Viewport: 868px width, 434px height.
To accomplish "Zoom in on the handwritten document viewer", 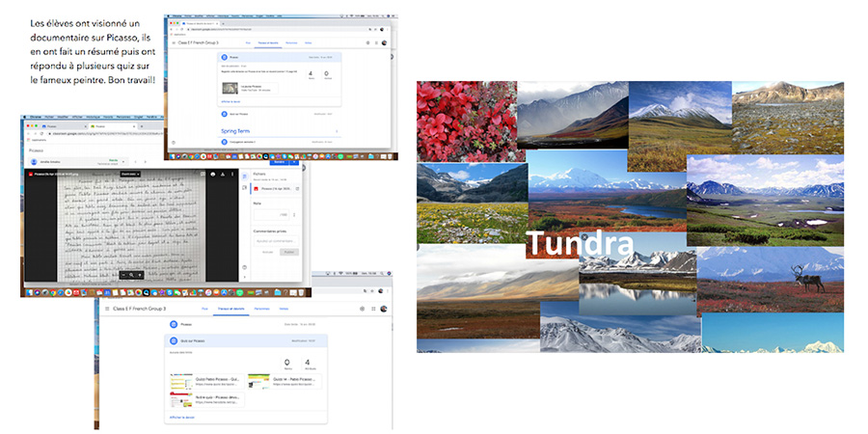I will click(x=140, y=275).
